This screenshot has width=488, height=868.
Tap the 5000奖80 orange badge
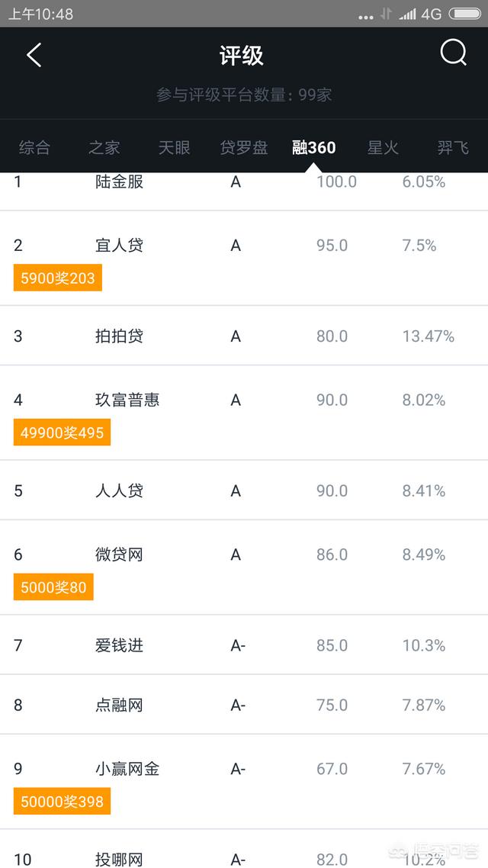pos(53,587)
